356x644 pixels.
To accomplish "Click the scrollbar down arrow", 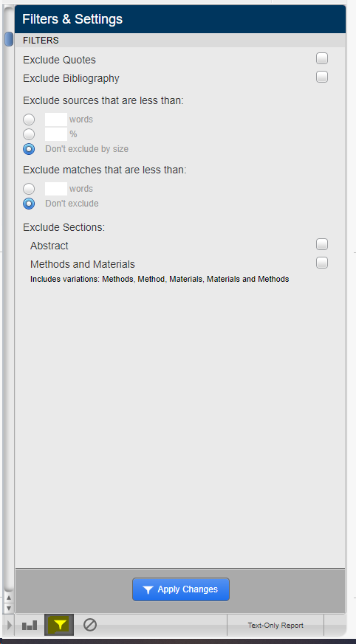I will tap(9, 608).
